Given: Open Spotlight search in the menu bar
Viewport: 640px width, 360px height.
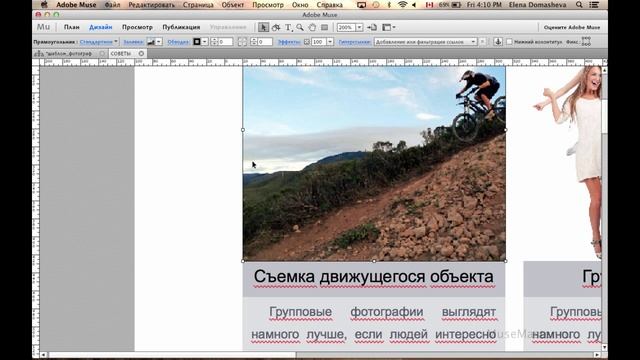Looking at the screenshot, I should point(579,5).
